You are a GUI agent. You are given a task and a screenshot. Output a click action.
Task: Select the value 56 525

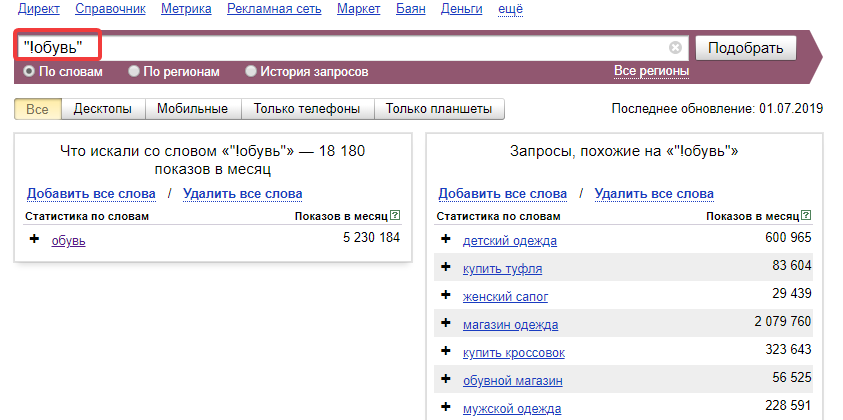[792, 378]
